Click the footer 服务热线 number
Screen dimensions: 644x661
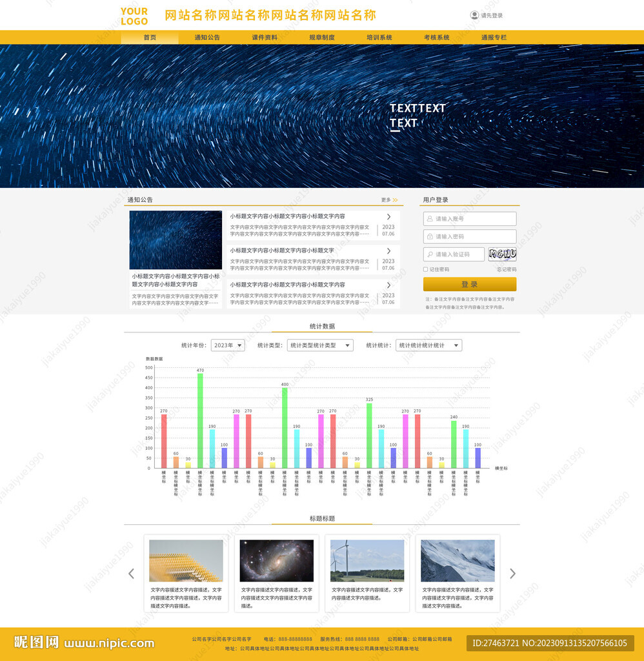(362, 639)
